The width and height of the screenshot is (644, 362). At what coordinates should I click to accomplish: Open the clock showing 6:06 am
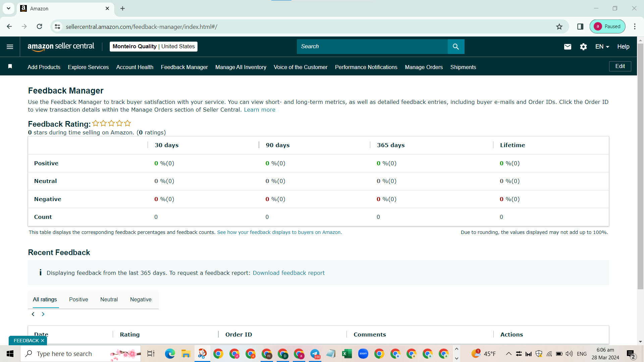point(605,354)
